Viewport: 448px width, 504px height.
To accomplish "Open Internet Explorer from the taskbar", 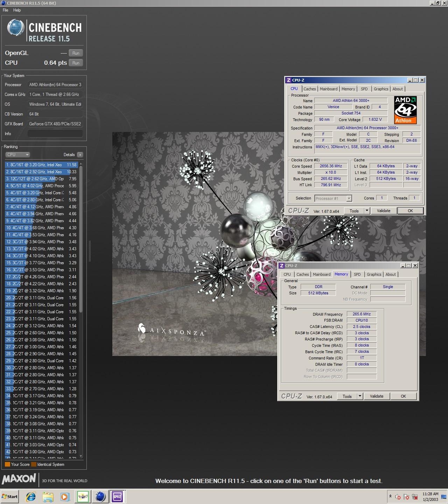I will tap(31, 496).
